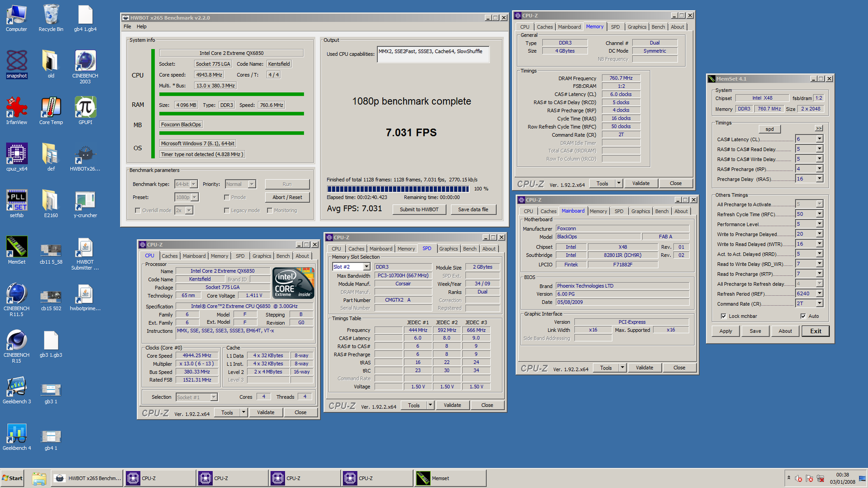This screenshot has width=868, height=488.
Task: Click the RAM green status bar
Action: pos(231,114)
